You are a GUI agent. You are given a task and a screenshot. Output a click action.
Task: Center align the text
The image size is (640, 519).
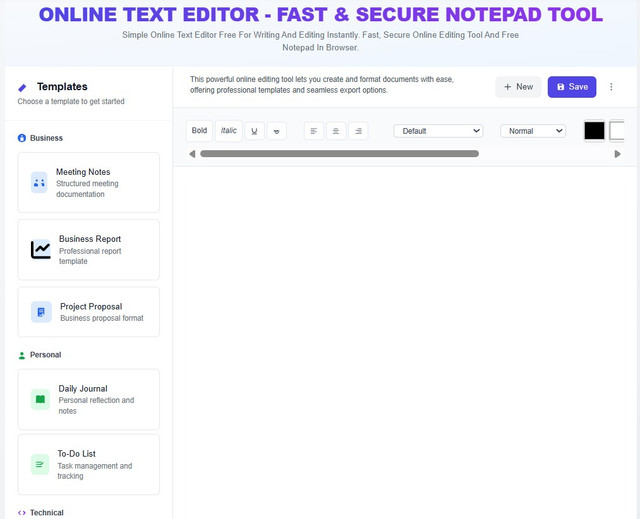[336, 131]
